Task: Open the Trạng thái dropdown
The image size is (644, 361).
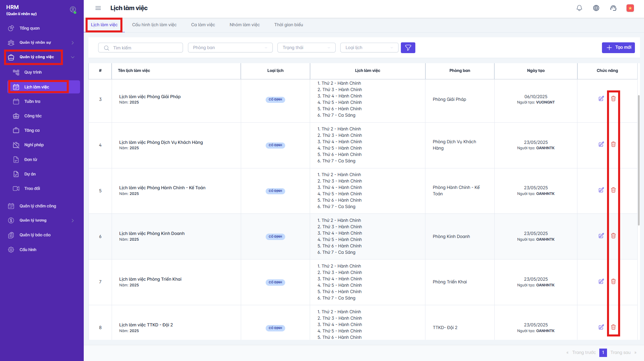Action: point(306,48)
